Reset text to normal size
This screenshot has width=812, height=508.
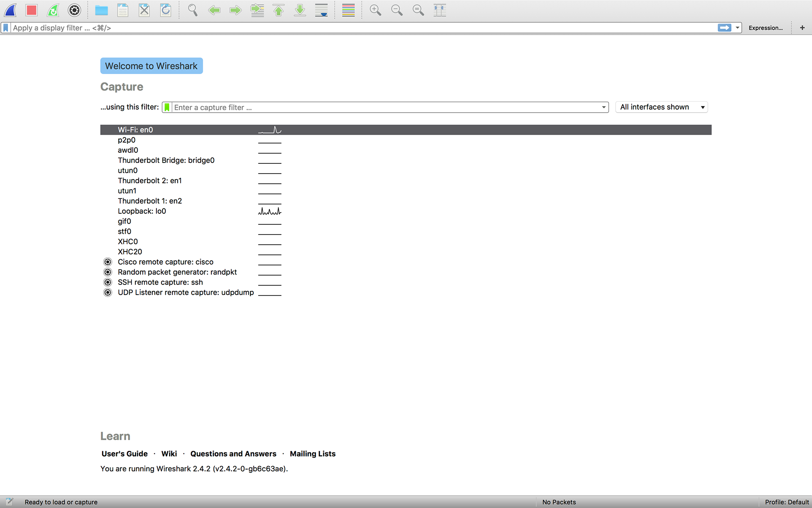(x=418, y=10)
